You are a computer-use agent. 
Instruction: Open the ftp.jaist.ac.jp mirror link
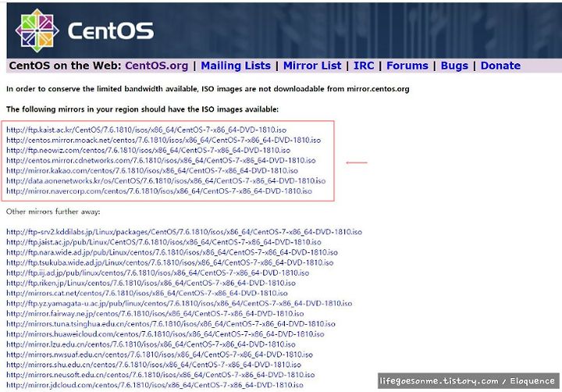click(x=164, y=242)
